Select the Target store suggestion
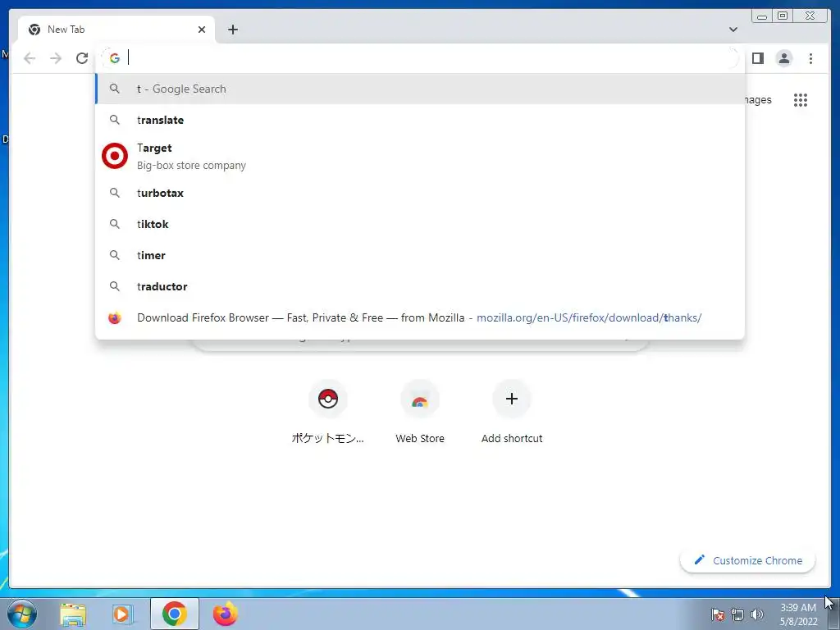This screenshot has height=630, width=840. tap(420, 157)
